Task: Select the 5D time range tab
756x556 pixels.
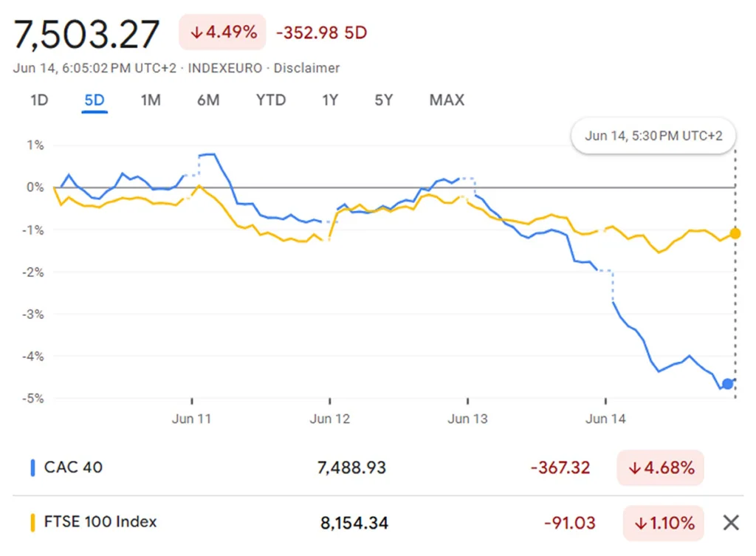Action: [94, 100]
